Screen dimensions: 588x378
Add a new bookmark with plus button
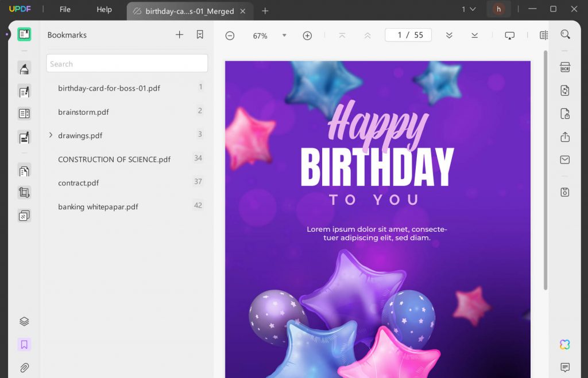pyautogui.click(x=179, y=35)
